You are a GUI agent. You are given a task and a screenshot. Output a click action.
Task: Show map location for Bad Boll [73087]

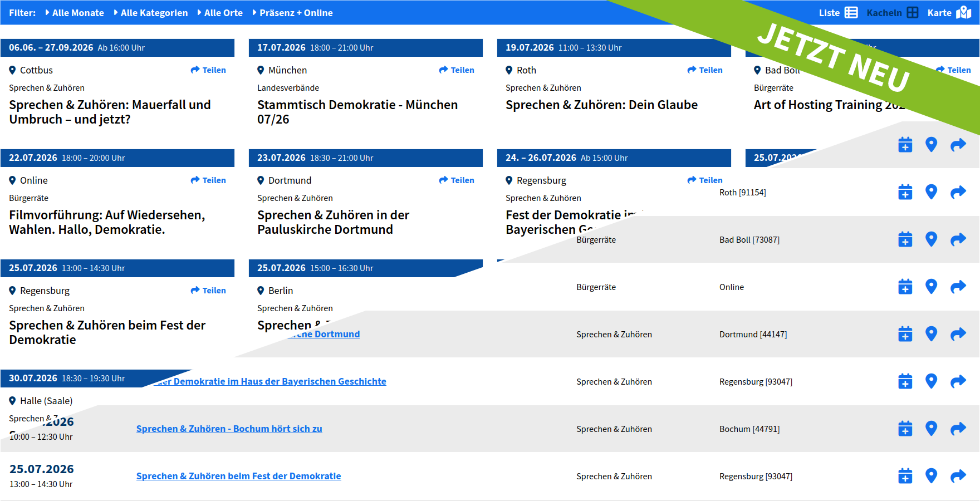[931, 239]
